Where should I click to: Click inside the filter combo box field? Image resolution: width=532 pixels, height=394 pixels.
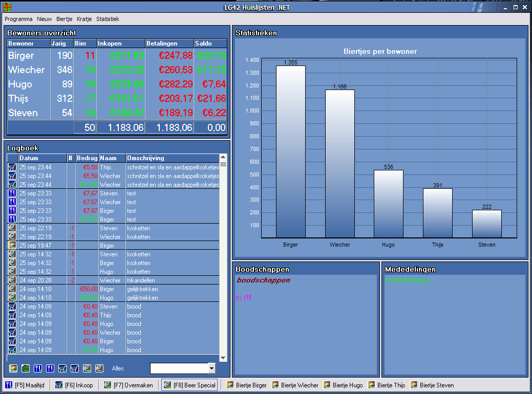179,368
